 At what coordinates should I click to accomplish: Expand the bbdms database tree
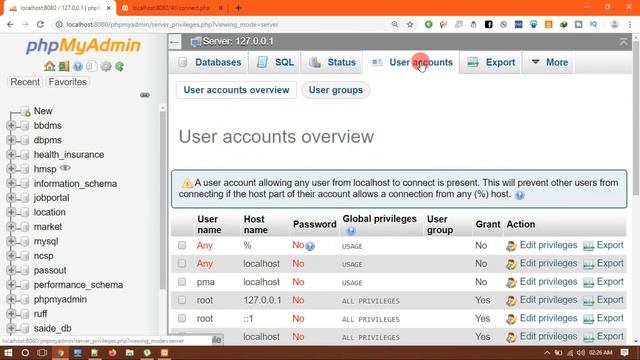click(11, 125)
